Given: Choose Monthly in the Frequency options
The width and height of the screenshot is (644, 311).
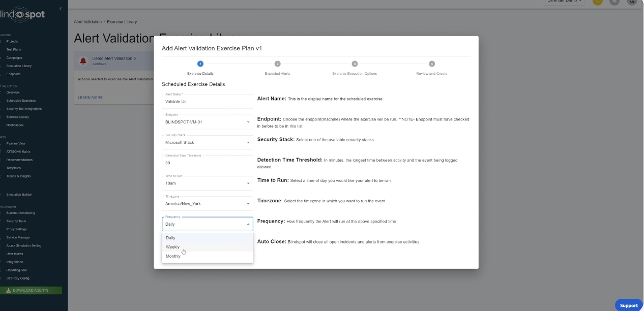Looking at the screenshot, I should (x=173, y=256).
